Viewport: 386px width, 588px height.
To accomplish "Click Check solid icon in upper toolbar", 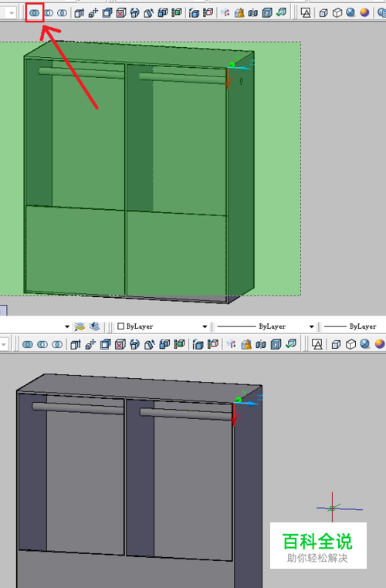I will [x=281, y=13].
